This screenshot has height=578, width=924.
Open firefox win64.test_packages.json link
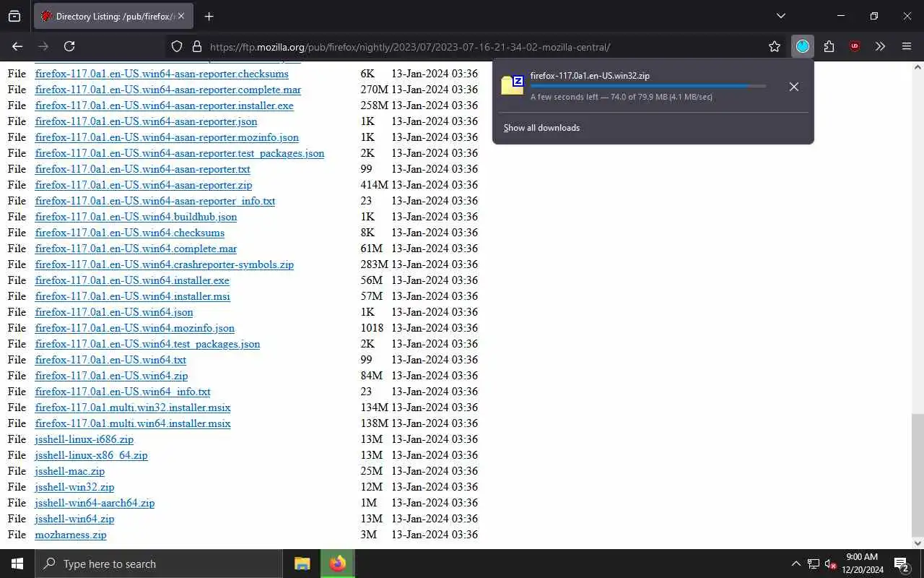click(x=147, y=344)
